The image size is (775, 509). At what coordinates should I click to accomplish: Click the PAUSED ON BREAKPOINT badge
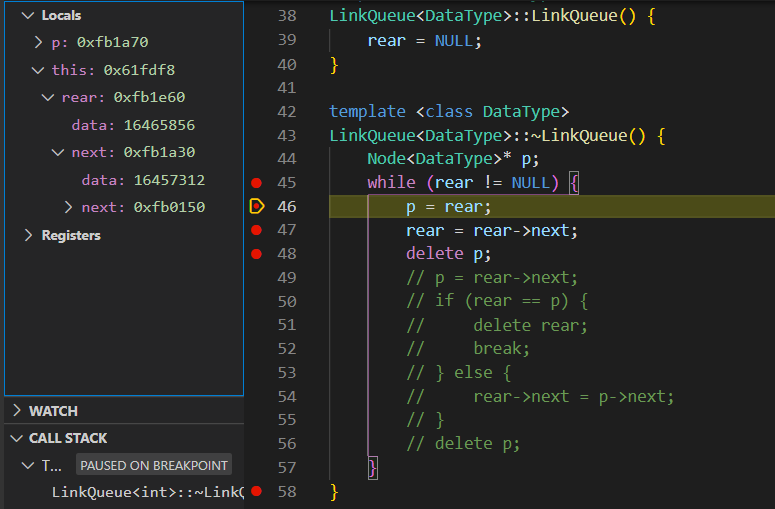click(x=154, y=465)
